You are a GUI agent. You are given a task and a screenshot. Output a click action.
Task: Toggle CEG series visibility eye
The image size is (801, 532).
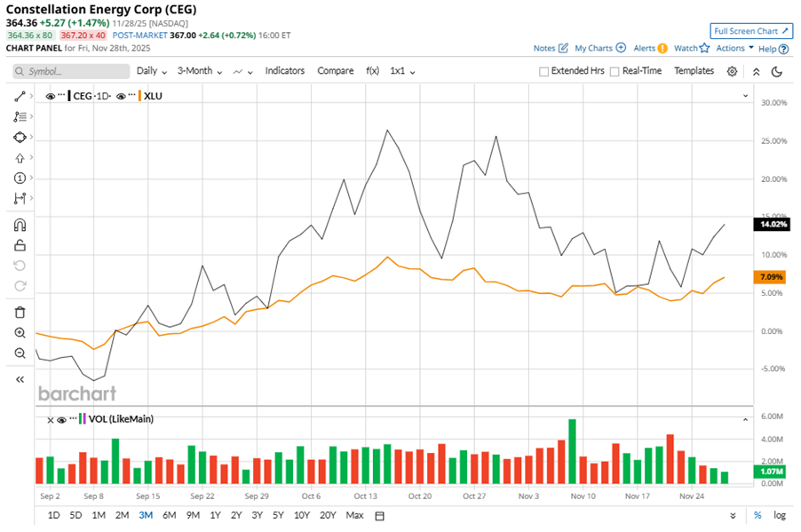[50, 96]
